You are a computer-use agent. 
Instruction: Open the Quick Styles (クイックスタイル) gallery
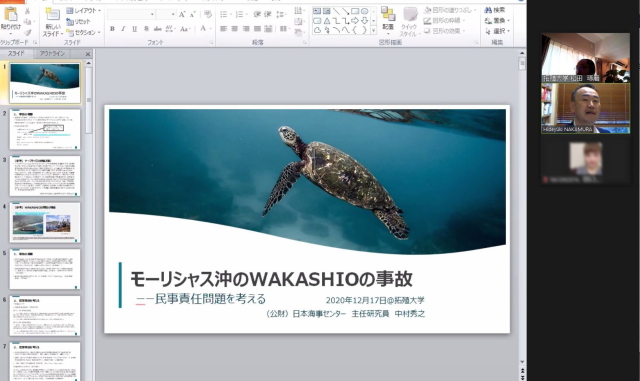click(409, 22)
